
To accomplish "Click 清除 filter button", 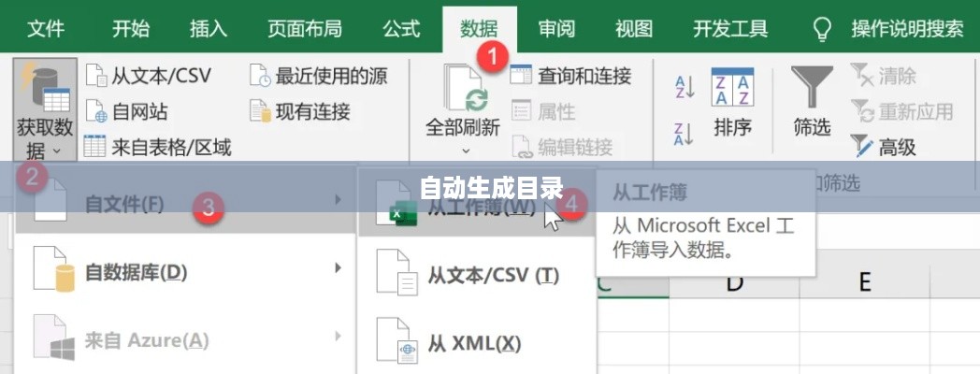I will pyautogui.click(x=883, y=77).
